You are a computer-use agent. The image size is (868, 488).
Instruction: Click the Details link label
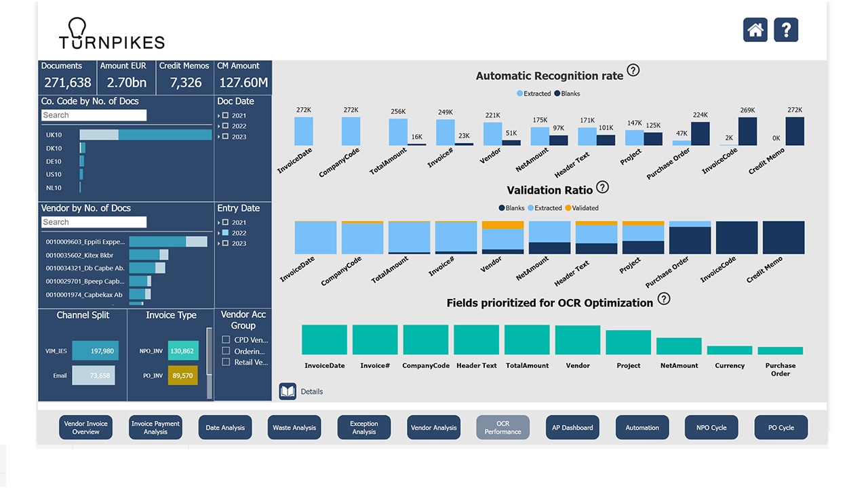[312, 392]
